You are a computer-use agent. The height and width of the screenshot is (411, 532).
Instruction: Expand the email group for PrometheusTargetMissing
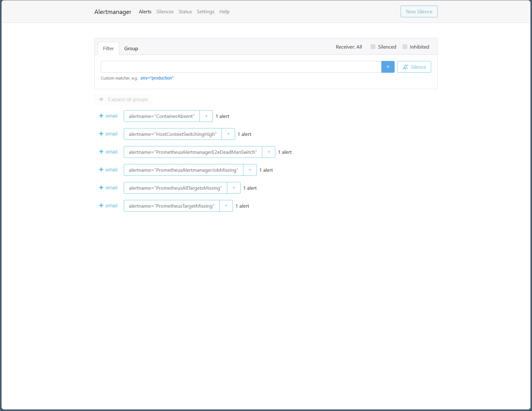pyautogui.click(x=108, y=205)
